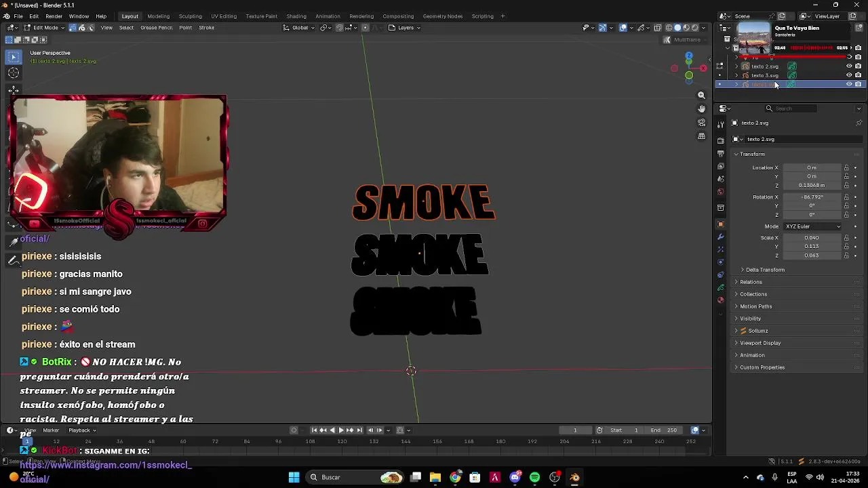Screen dimensions: 868x488
Task: Lock Rotation X transform
Action: tap(846, 197)
